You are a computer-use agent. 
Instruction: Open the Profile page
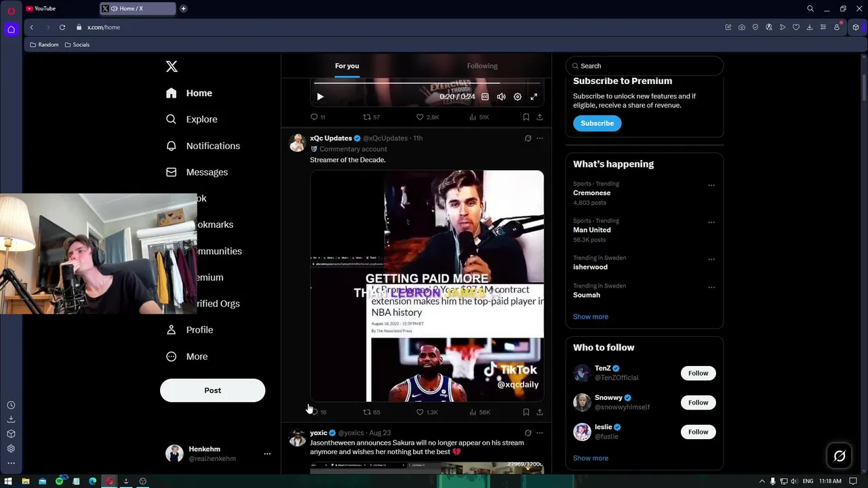click(190, 330)
